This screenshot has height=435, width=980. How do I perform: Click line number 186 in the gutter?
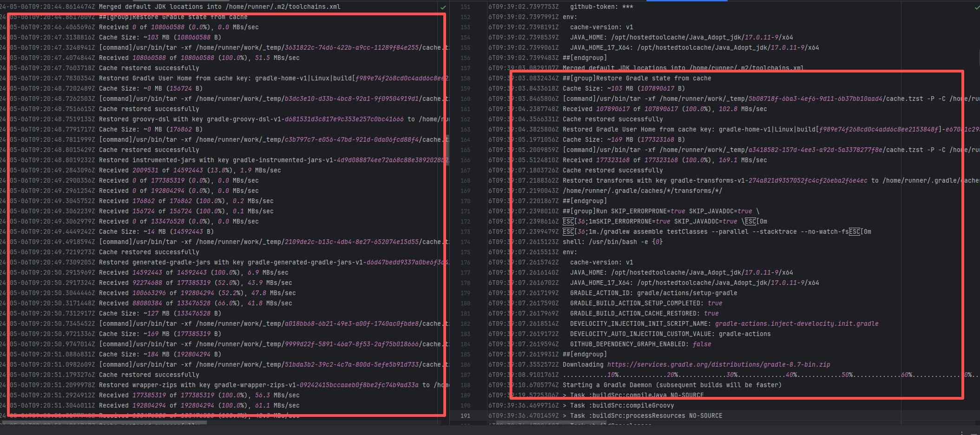pyautogui.click(x=465, y=365)
